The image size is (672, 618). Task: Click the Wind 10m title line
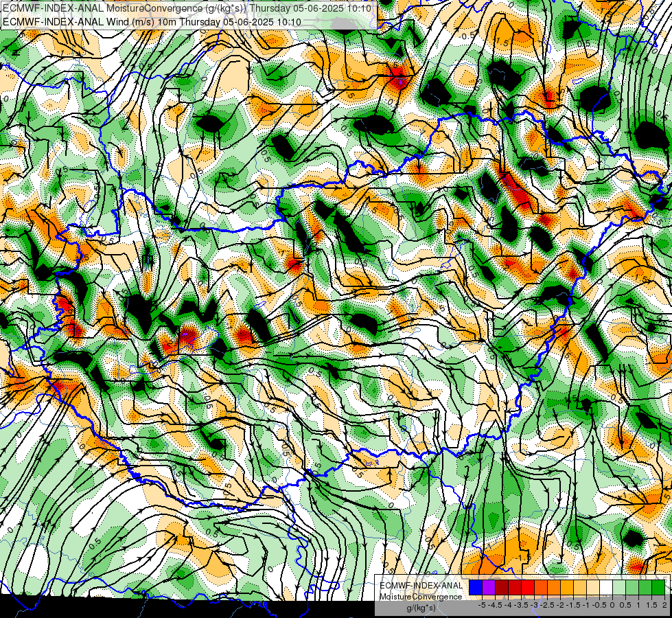[152, 21]
